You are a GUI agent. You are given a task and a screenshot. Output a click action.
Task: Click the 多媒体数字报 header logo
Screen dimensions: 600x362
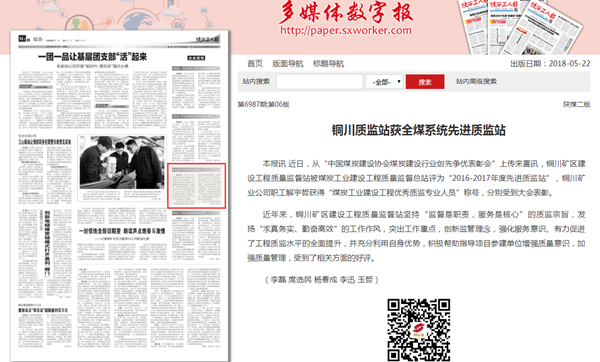[346, 12]
